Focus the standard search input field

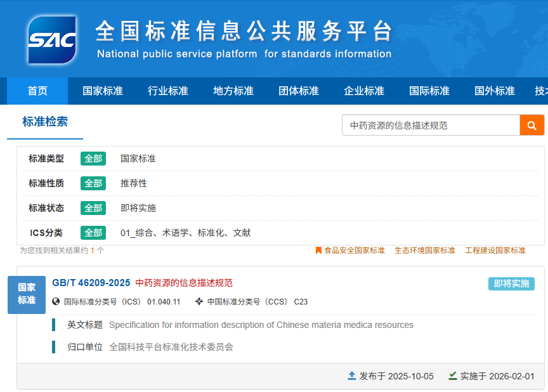click(431, 125)
